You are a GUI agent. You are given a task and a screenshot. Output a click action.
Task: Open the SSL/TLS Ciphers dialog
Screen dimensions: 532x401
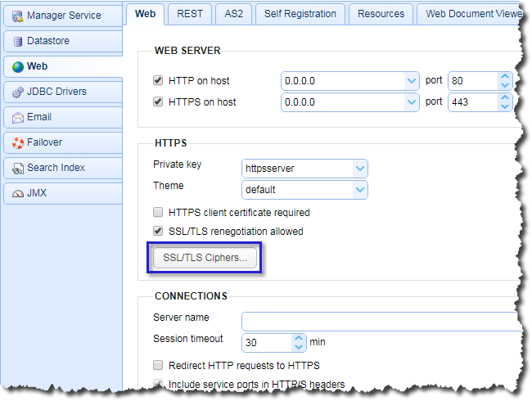205,258
